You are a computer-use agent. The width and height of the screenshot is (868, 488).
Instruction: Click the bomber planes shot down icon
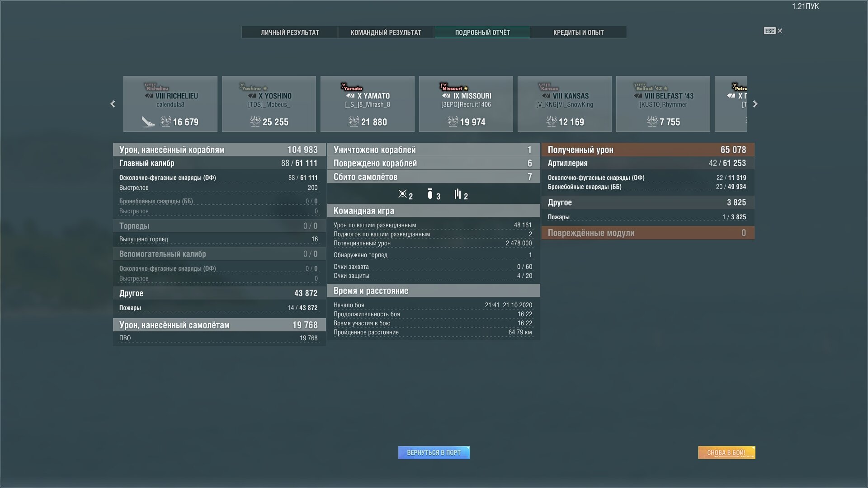coord(430,194)
